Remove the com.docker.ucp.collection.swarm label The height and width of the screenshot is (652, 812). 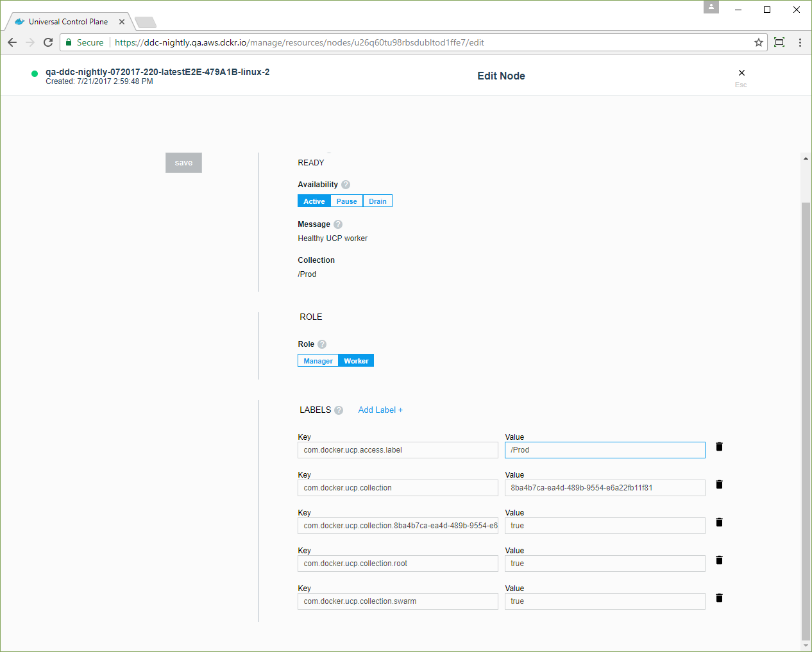click(719, 598)
